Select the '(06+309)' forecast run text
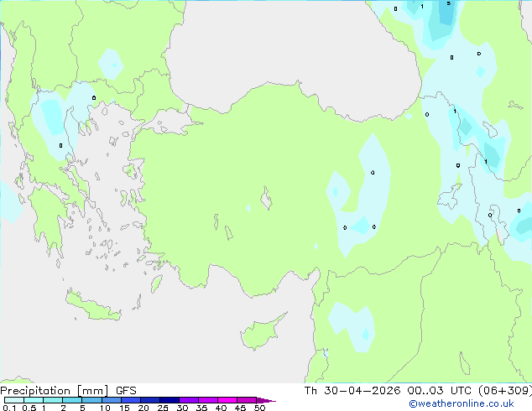This screenshot has width=532, height=411. pyautogui.click(x=505, y=391)
